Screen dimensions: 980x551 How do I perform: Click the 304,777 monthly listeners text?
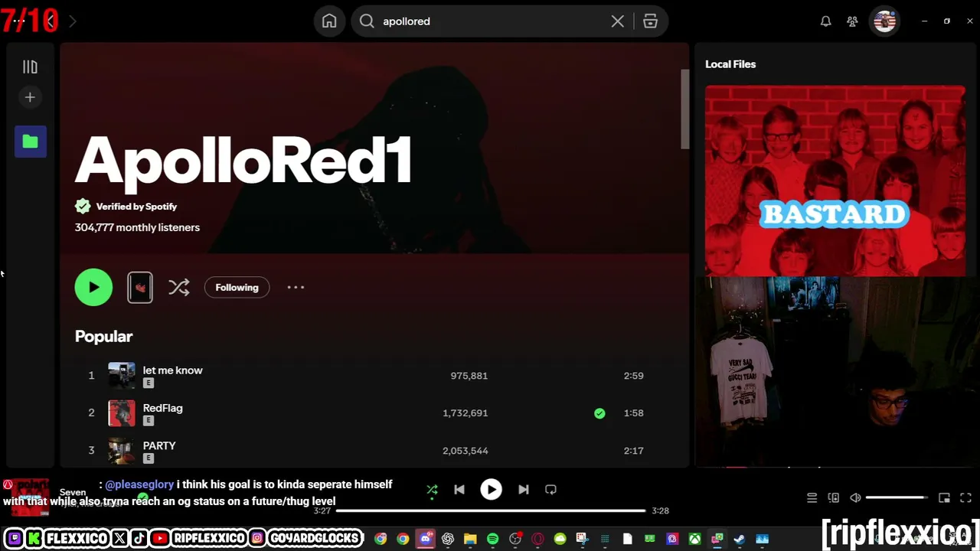click(x=137, y=227)
